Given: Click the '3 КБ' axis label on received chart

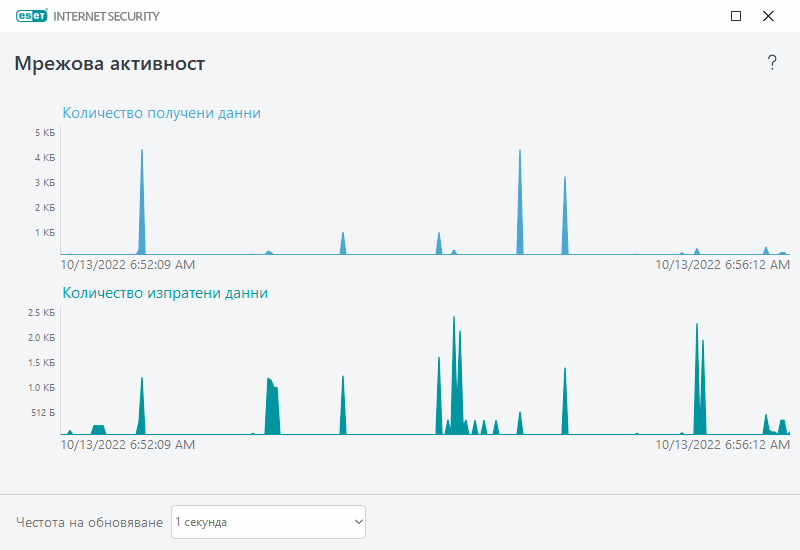Looking at the screenshot, I should 45,183.
